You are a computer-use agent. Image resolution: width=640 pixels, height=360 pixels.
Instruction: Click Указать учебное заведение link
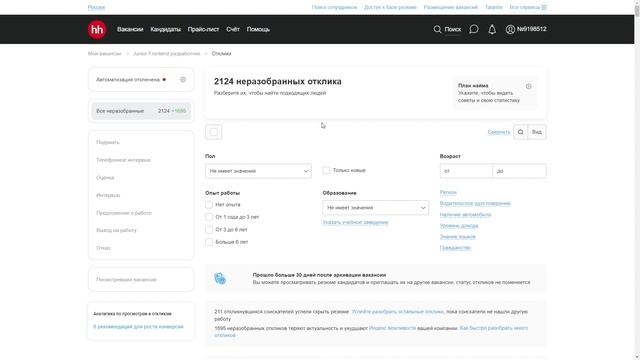tap(355, 222)
